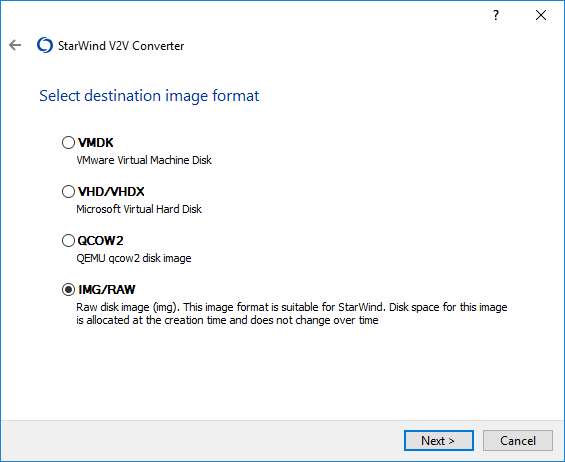Go back using the left arrow icon

click(x=15, y=45)
